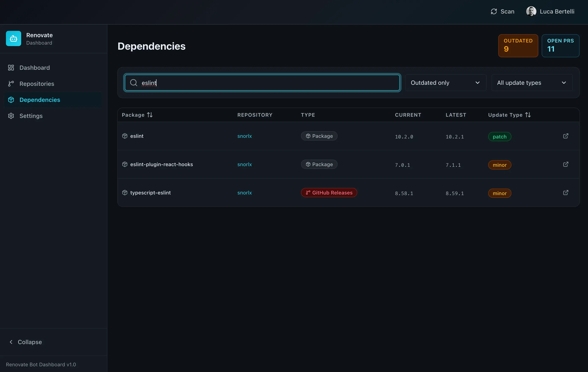Click the Repositories branch icon
The width and height of the screenshot is (588, 372).
[x=11, y=84]
